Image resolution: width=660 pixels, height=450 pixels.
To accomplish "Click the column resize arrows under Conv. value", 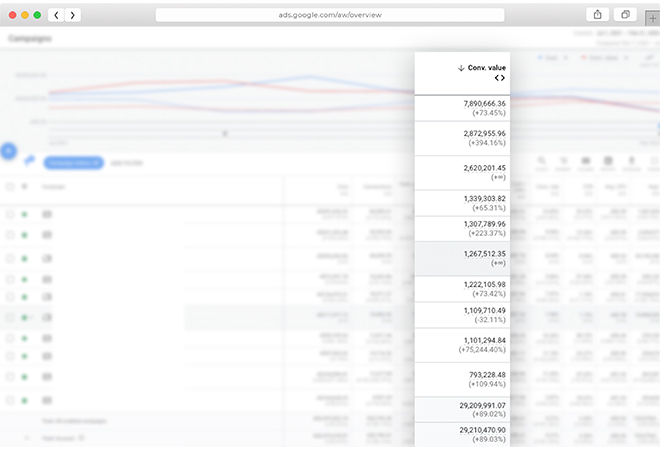I will [x=499, y=78].
